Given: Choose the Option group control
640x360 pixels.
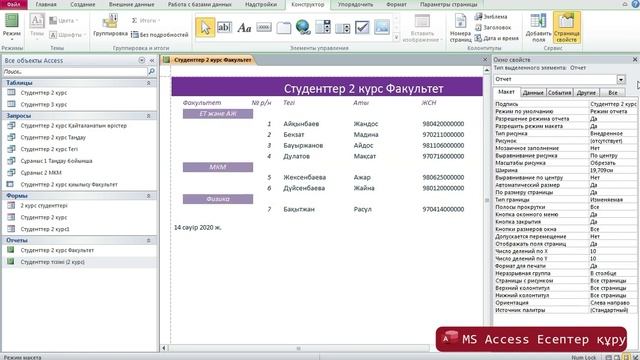Looking at the screenshot, I should tap(323, 27).
